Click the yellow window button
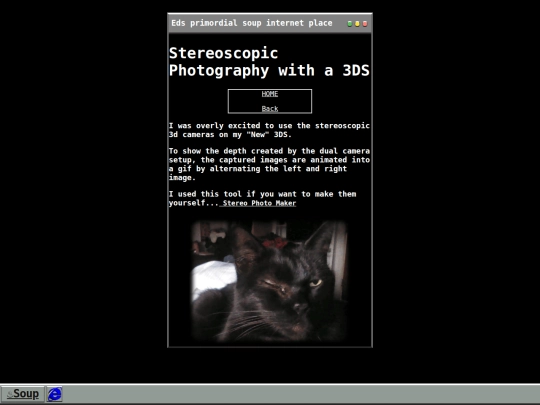 [x=357, y=24]
